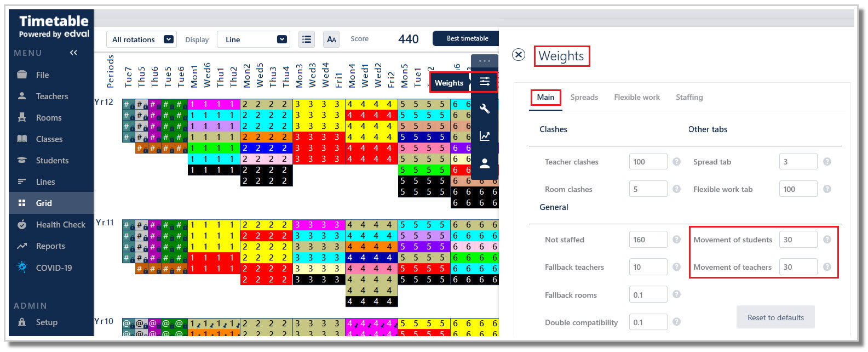This screenshot has width=868, height=352.
Task: Select the magenta Yr12 line 1 cell
Action: [x=214, y=104]
